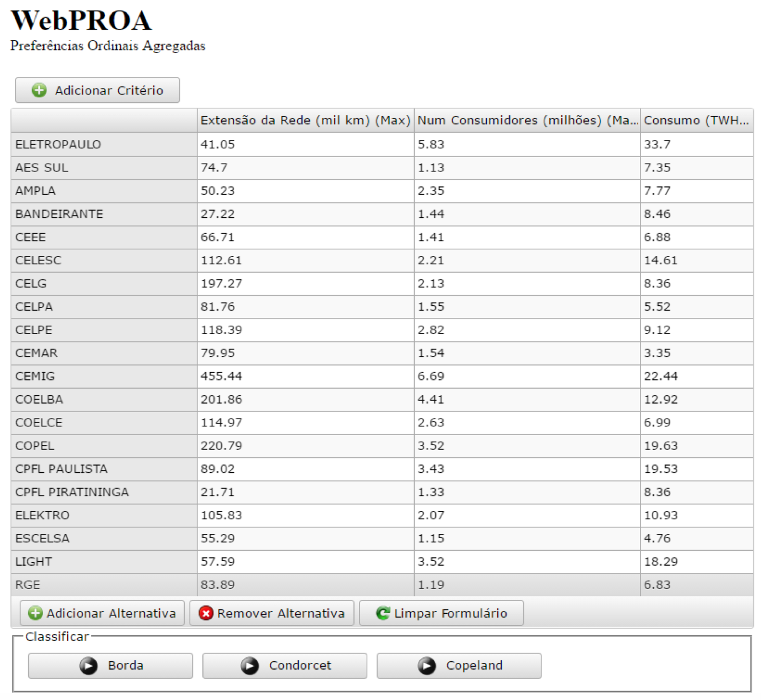Click ELEKTRO's network extension 105.83
This screenshot has height=700, width=761.
pos(306,516)
